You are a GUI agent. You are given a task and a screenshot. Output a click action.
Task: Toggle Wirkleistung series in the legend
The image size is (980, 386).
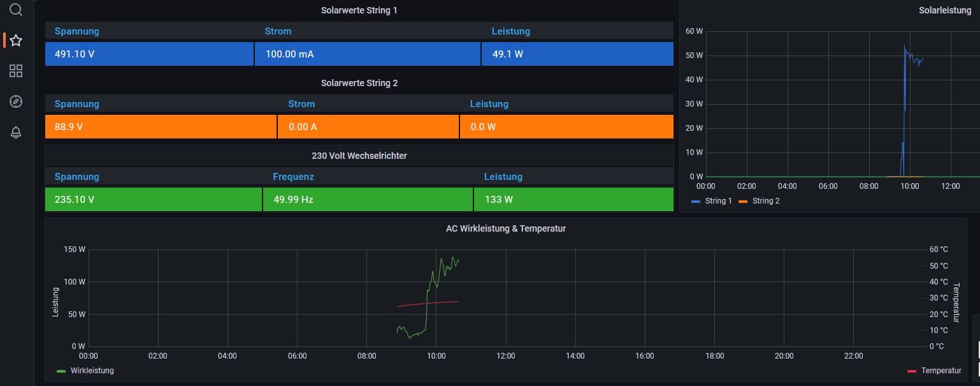92,371
